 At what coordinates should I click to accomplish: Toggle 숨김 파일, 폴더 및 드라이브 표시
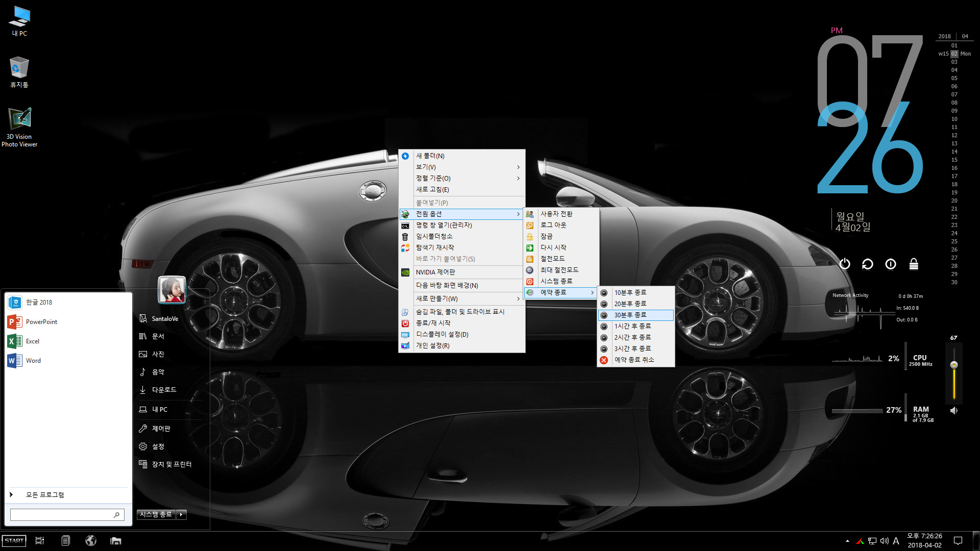pyautogui.click(x=462, y=312)
